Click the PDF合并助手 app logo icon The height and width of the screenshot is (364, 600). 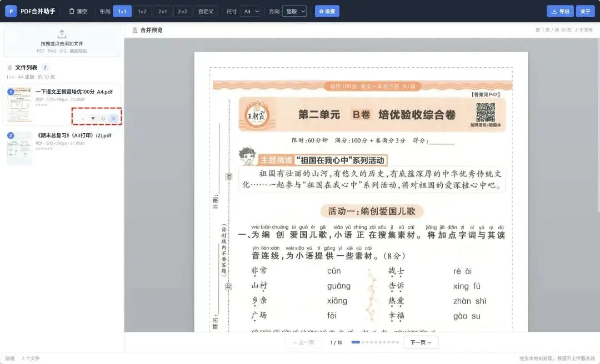[11, 11]
